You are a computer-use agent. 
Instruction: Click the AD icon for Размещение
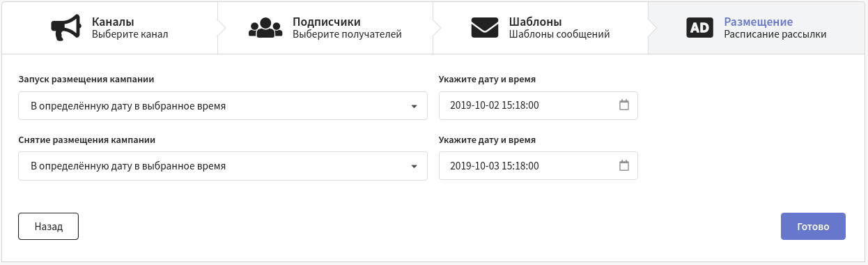(x=699, y=28)
